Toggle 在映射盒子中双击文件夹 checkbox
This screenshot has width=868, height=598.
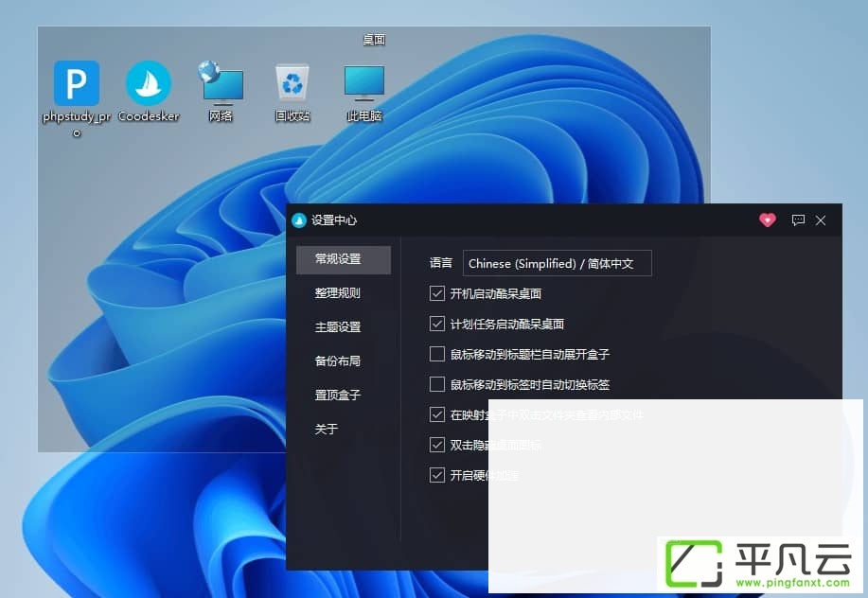tap(436, 414)
